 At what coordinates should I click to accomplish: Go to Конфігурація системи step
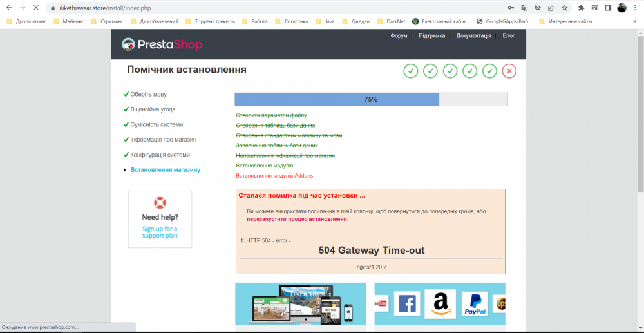tap(160, 155)
